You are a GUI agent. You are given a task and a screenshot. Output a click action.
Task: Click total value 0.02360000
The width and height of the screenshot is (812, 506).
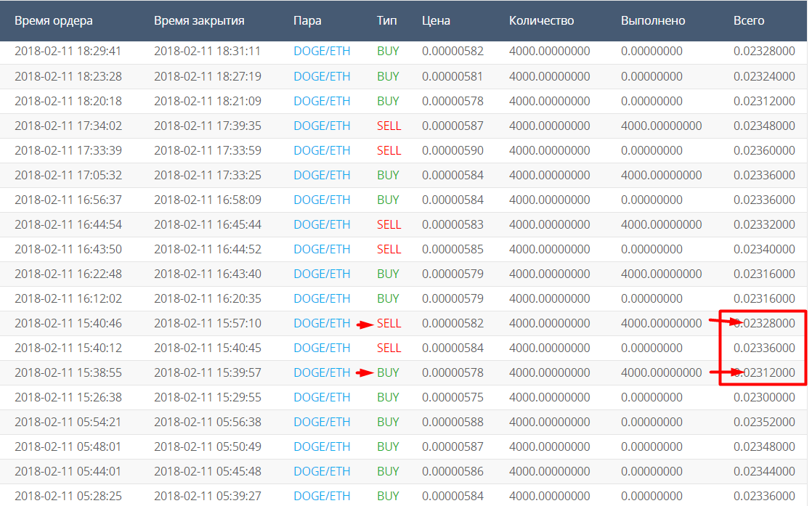[764, 150]
